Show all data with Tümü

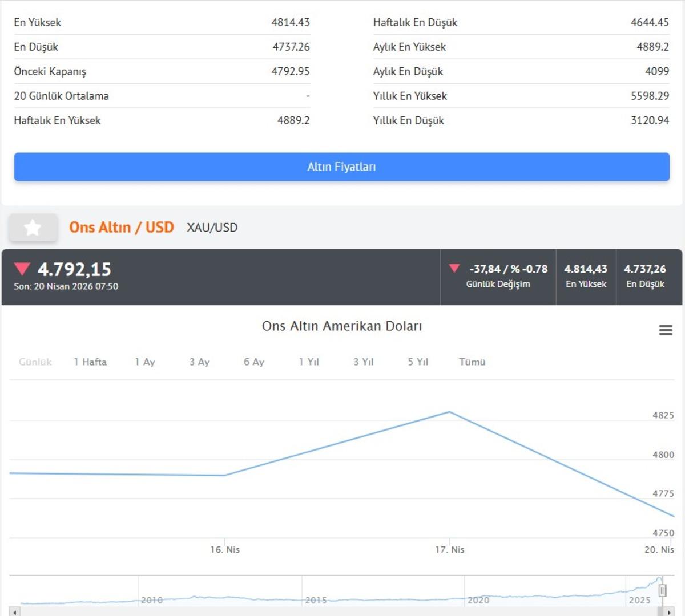(x=472, y=362)
